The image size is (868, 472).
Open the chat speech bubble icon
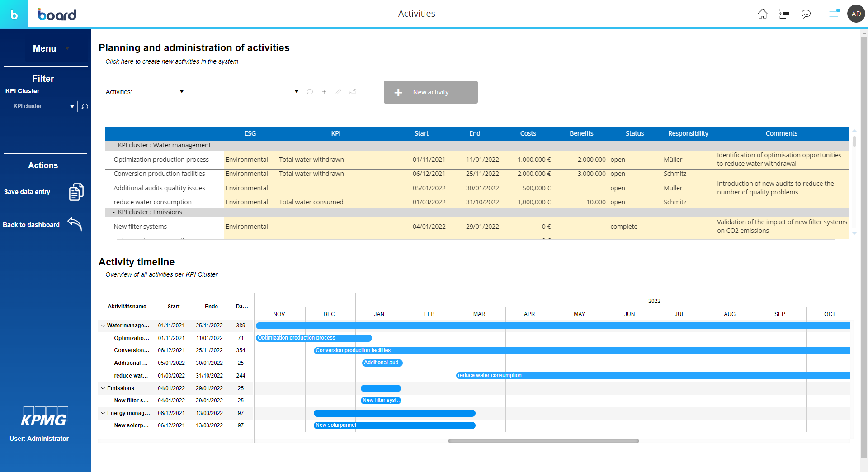click(x=806, y=14)
